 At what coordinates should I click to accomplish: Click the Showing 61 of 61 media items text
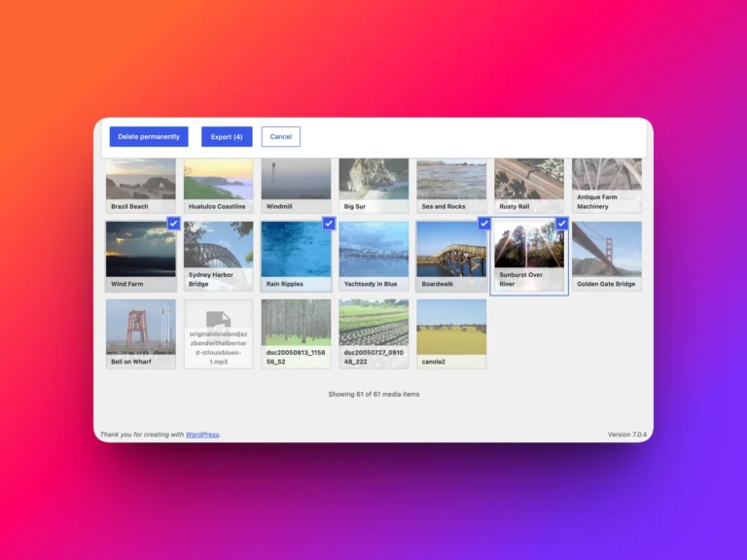pos(373,395)
